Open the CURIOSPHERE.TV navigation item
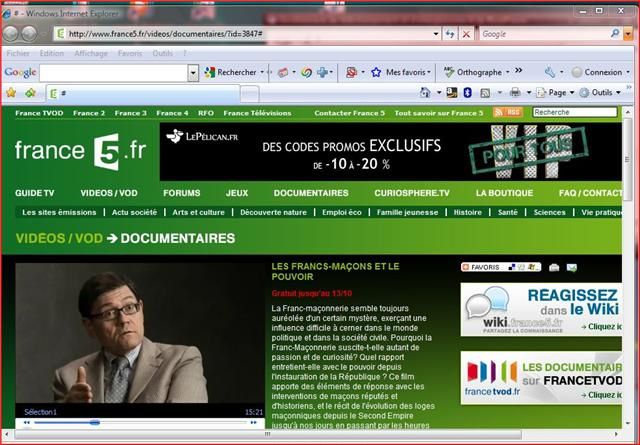 coord(412,193)
